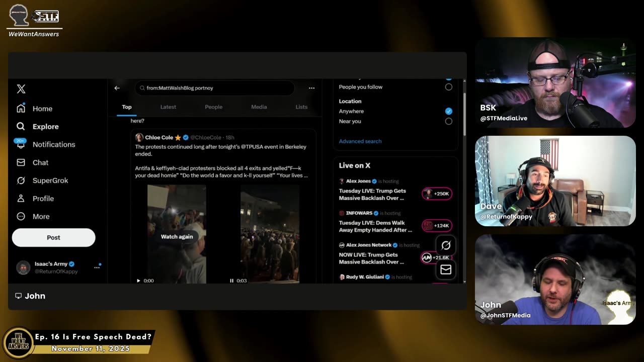Image resolution: width=644 pixels, height=362 pixels.
Task: Open search options three-dot menu
Action: (x=311, y=88)
